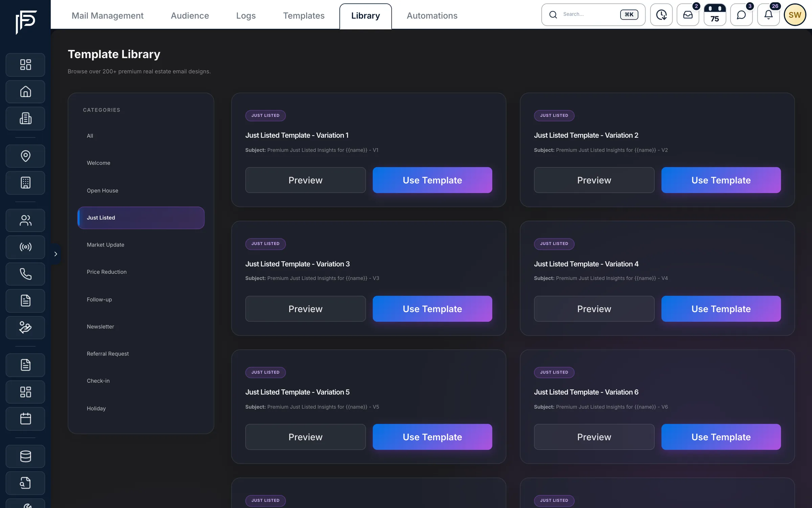This screenshot has width=812, height=508.
Task: Open the calendar sidebar icon
Action: coord(25,419)
